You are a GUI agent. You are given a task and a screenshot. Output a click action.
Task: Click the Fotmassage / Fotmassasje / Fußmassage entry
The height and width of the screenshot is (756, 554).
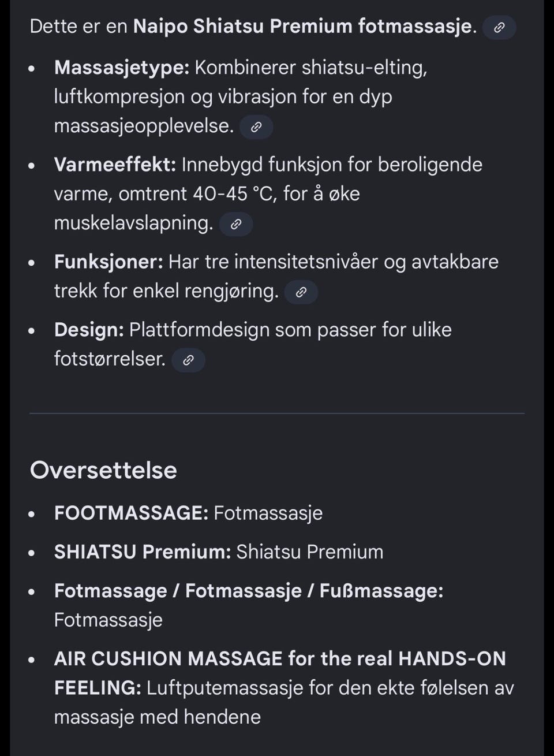point(248,591)
